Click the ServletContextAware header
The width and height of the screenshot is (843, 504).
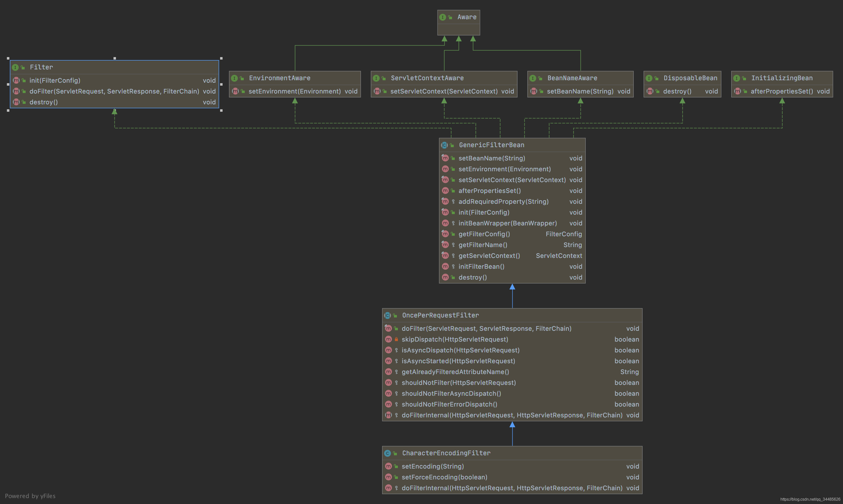tap(427, 78)
